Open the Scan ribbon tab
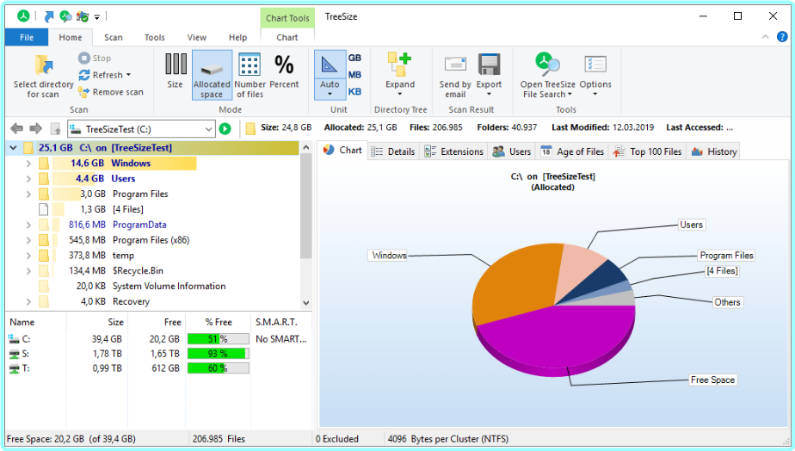The image size is (795, 451). (x=114, y=37)
